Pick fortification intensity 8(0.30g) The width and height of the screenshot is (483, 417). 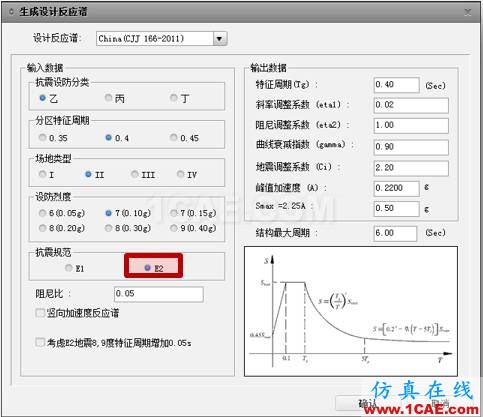coord(108,228)
